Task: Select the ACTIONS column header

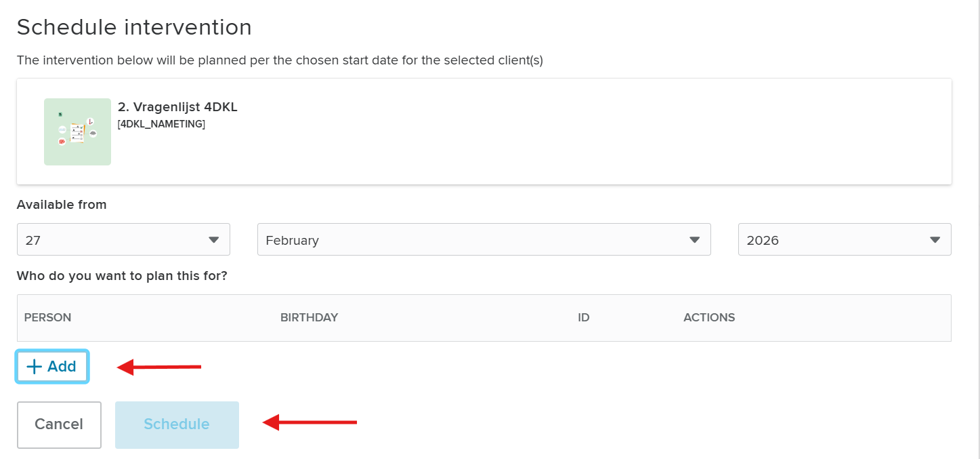Action: 709,317
